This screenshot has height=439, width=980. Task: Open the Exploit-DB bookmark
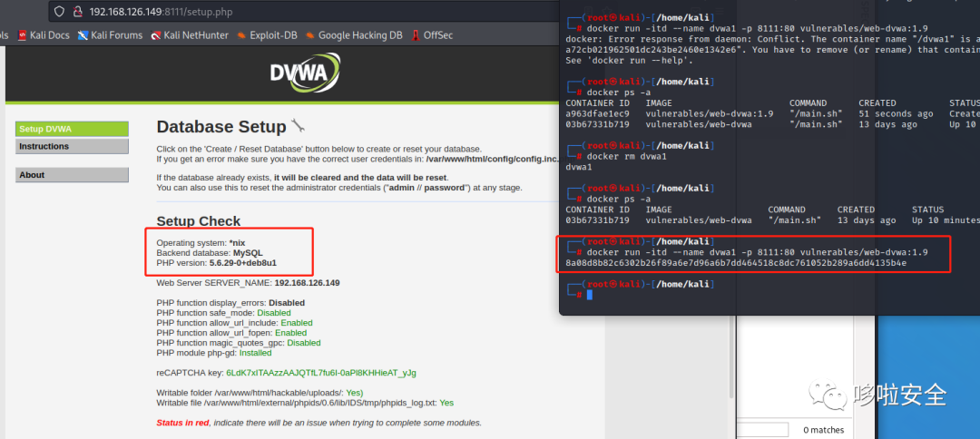click(267, 35)
